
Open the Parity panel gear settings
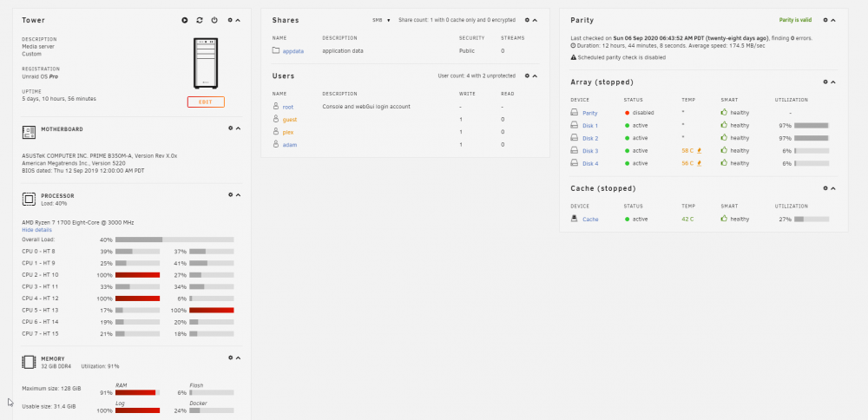pyautogui.click(x=825, y=20)
